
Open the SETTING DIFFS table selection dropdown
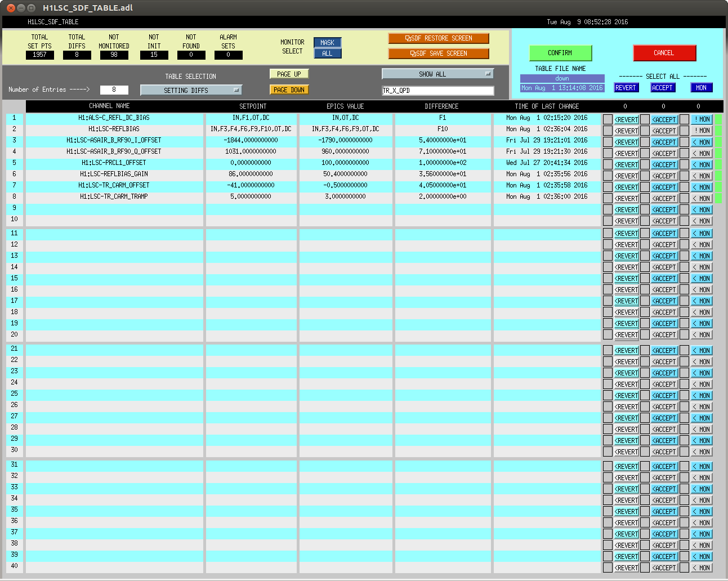click(191, 90)
